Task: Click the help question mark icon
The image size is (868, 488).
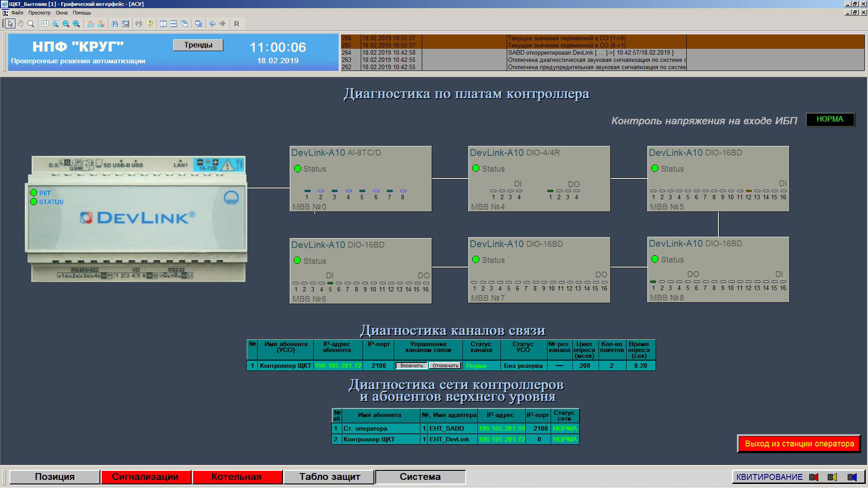Action: coord(150,23)
